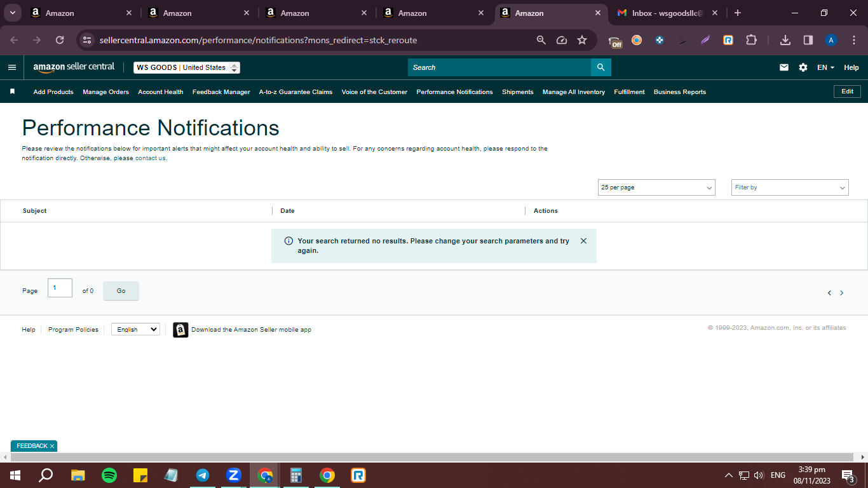Viewport: 868px width, 488px height.
Task: Open the WS GOODS account switcher
Action: pos(187,67)
